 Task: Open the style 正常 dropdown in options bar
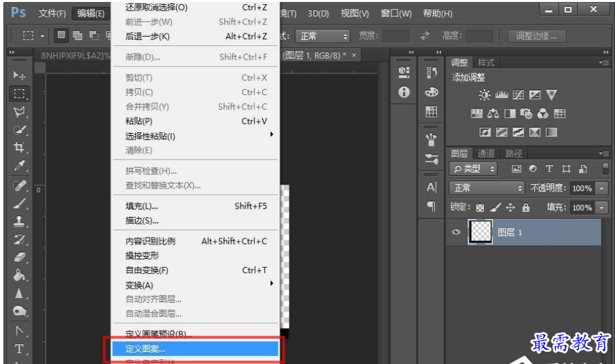point(322,37)
